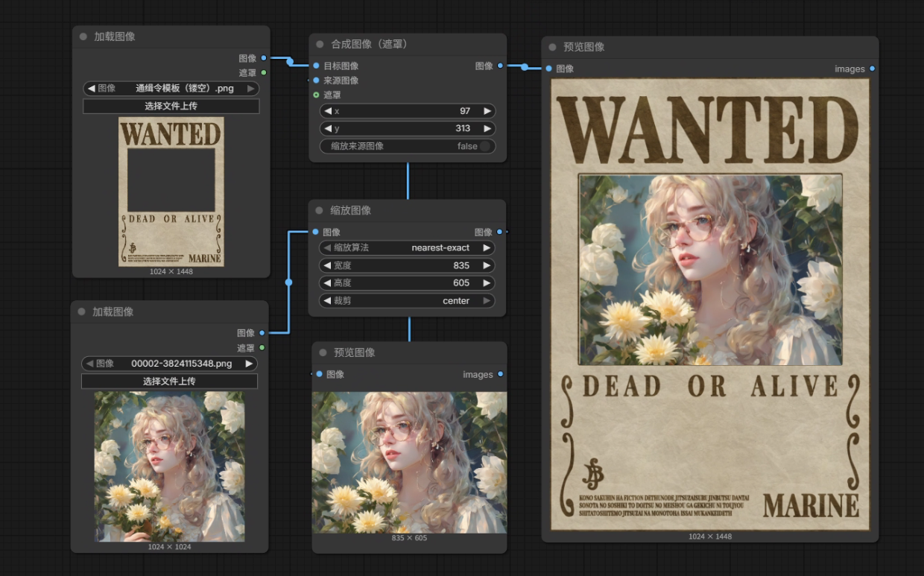Decrease the y value 313 with the left arrow
This screenshot has height=576, width=924.
tap(328, 128)
